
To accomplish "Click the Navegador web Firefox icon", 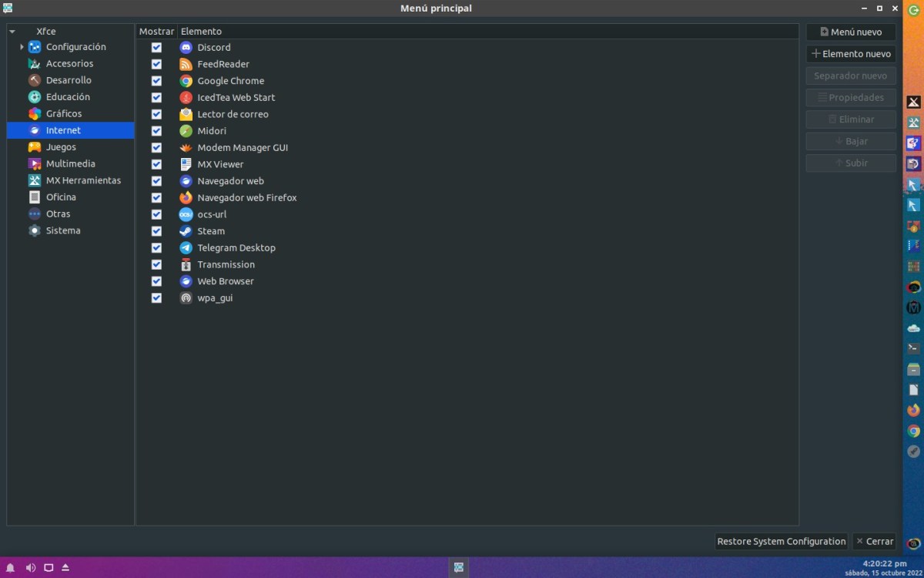I will coord(186,198).
